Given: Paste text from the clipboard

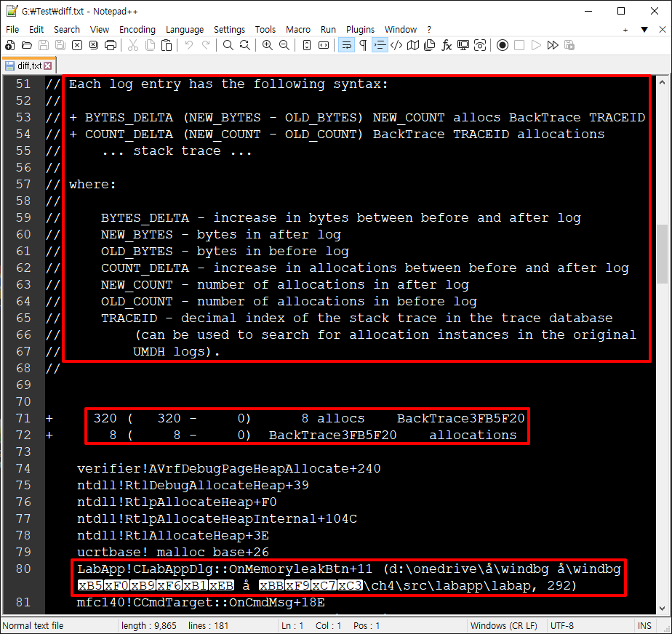Looking at the screenshot, I should point(166,45).
